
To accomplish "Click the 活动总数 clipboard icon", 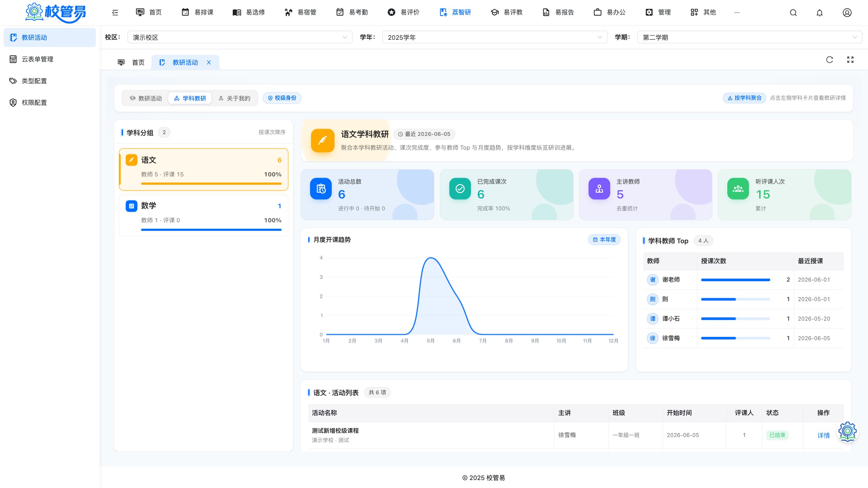I will (x=321, y=188).
